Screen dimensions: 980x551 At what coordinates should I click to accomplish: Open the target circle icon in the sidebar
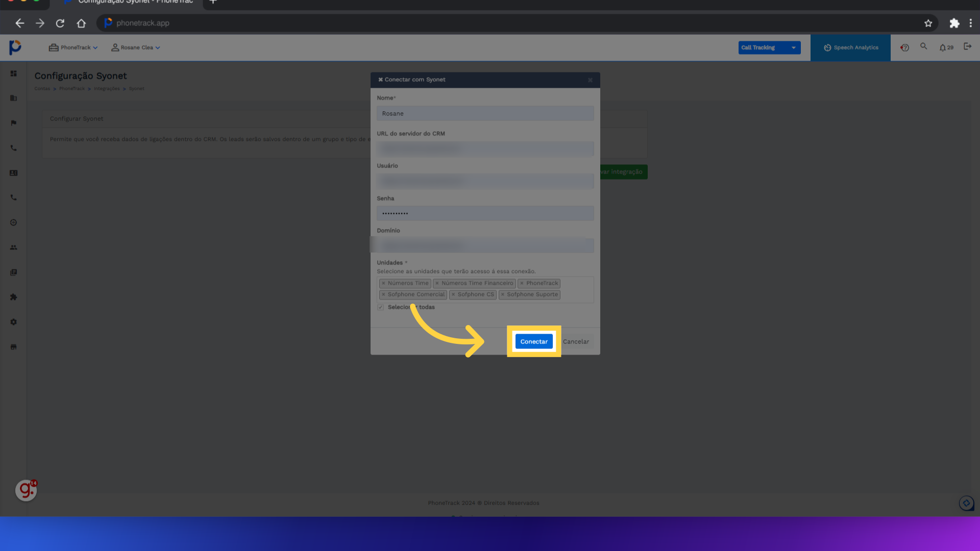[14, 222]
